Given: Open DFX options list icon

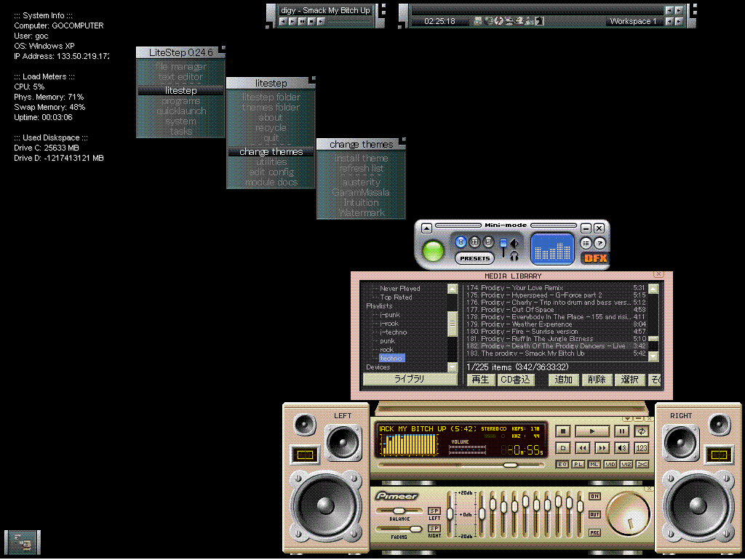Looking at the screenshot, I should coord(586,243).
